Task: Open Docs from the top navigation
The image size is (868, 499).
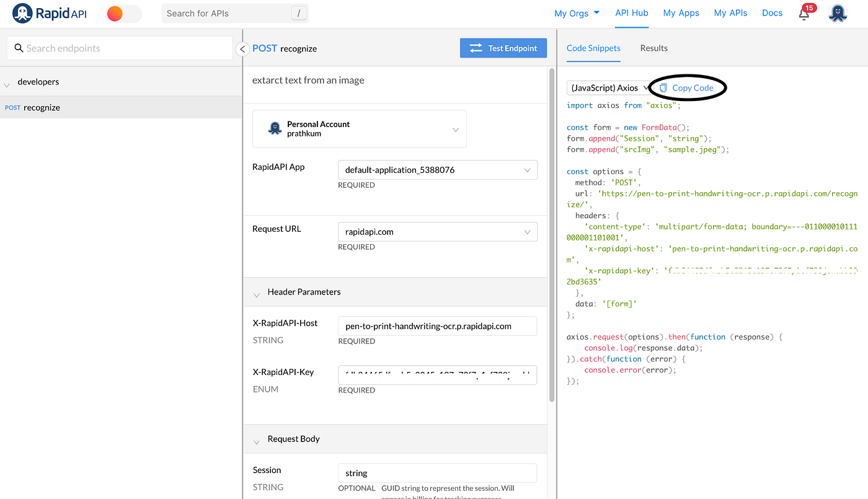Action: point(772,12)
